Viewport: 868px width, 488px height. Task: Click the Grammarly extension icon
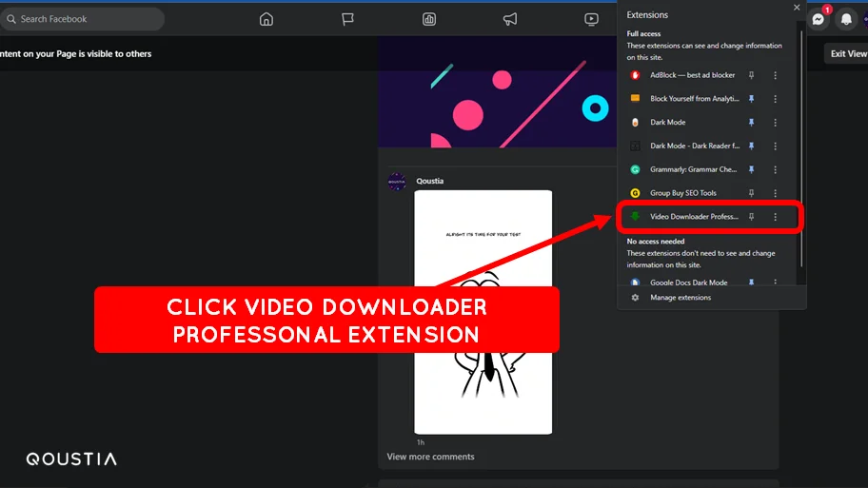pos(635,170)
